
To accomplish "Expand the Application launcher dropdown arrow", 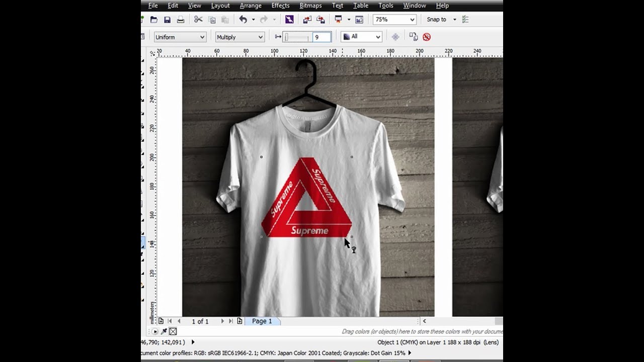I will (348, 20).
